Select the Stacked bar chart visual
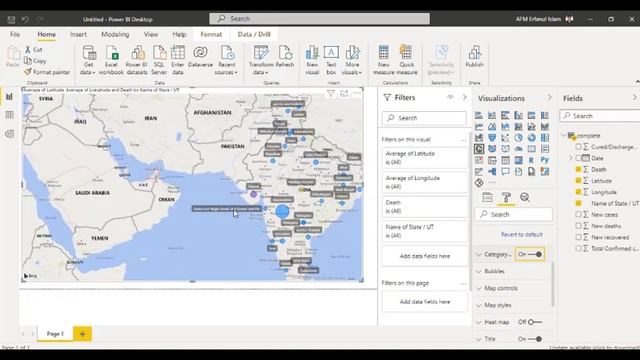The width and height of the screenshot is (640, 360). (479, 116)
